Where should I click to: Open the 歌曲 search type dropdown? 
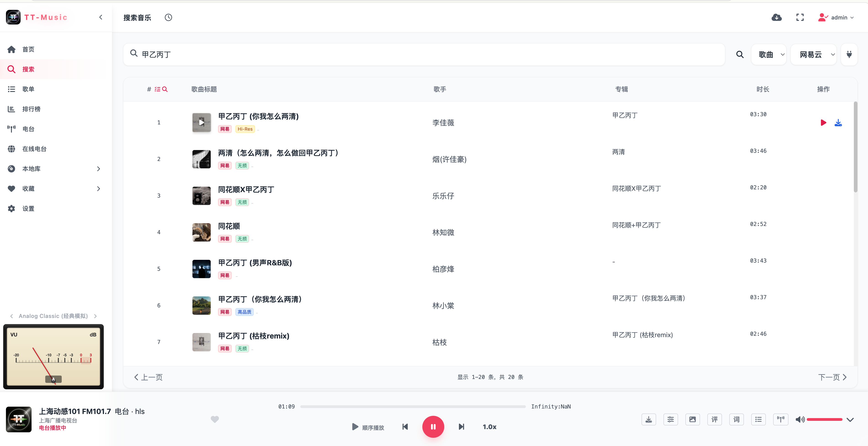coord(769,54)
